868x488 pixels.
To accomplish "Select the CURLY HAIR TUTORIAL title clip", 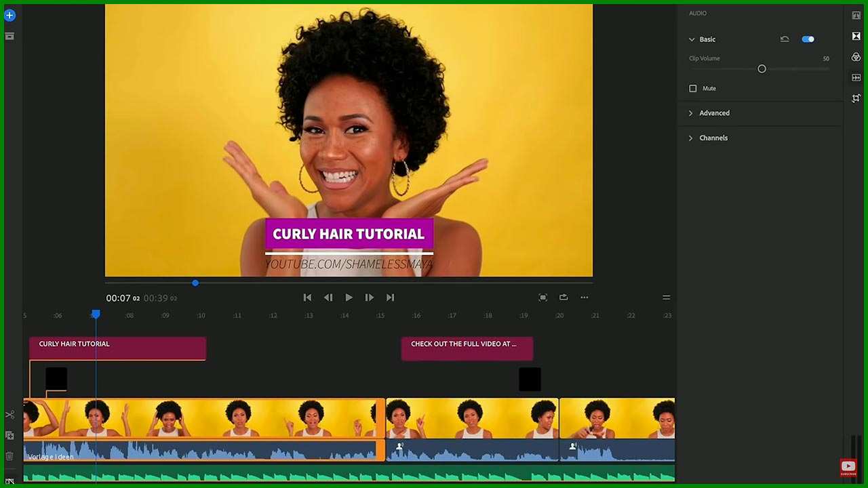I will pyautogui.click(x=117, y=348).
